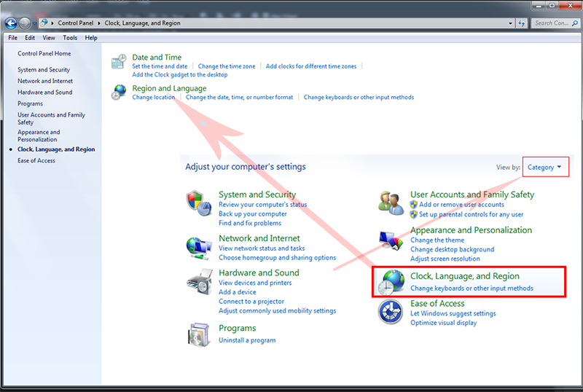Click the Network and Internet icon
The height and width of the screenshot is (392, 583).
coord(199,248)
